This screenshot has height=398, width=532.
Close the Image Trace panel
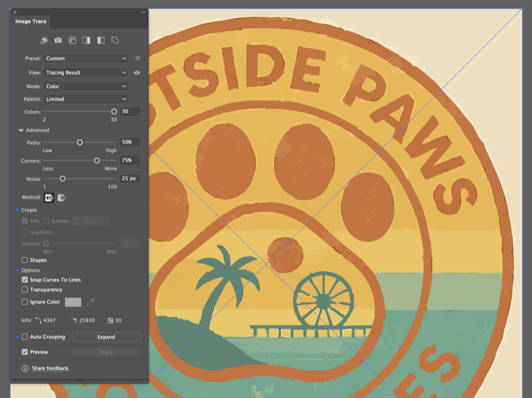[x=15, y=12]
